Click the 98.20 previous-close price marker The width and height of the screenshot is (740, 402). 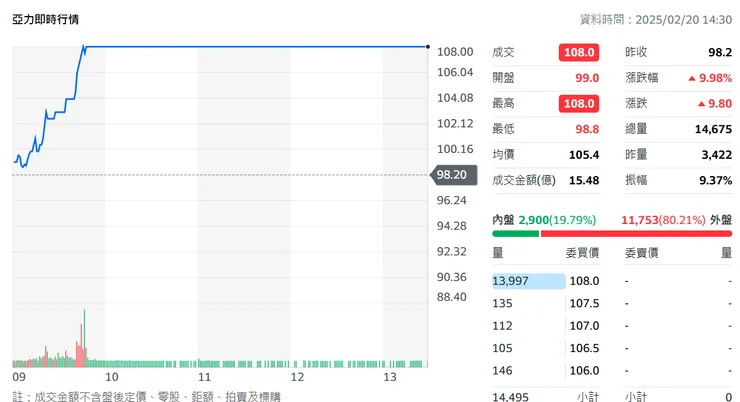pyautogui.click(x=454, y=175)
